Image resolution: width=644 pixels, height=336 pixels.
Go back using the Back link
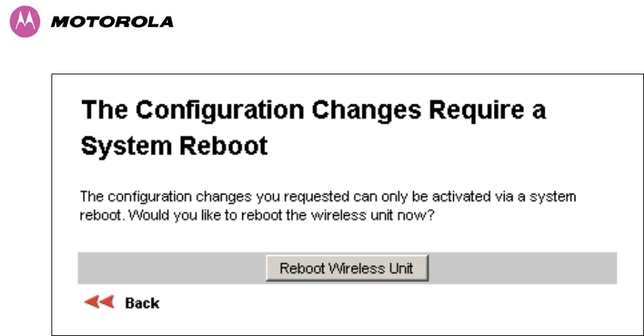pos(142,303)
